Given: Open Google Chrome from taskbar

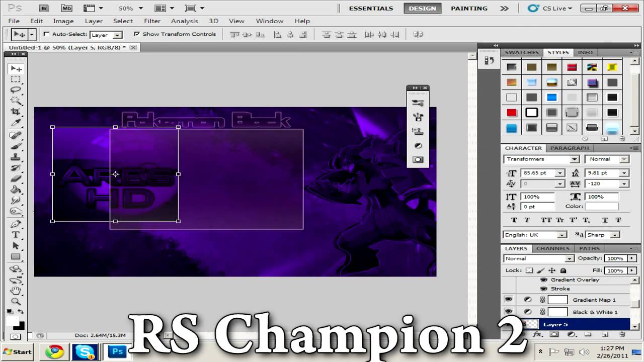Looking at the screenshot, I should (54, 351).
